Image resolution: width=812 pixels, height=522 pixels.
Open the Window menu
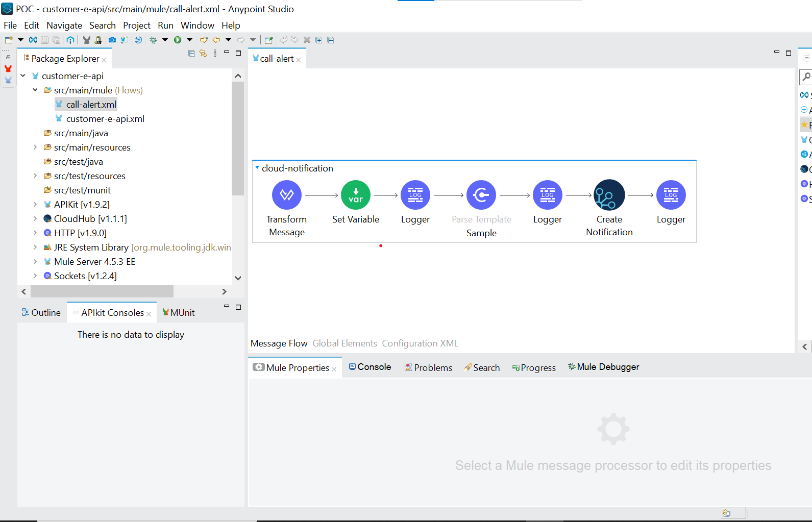click(x=198, y=26)
